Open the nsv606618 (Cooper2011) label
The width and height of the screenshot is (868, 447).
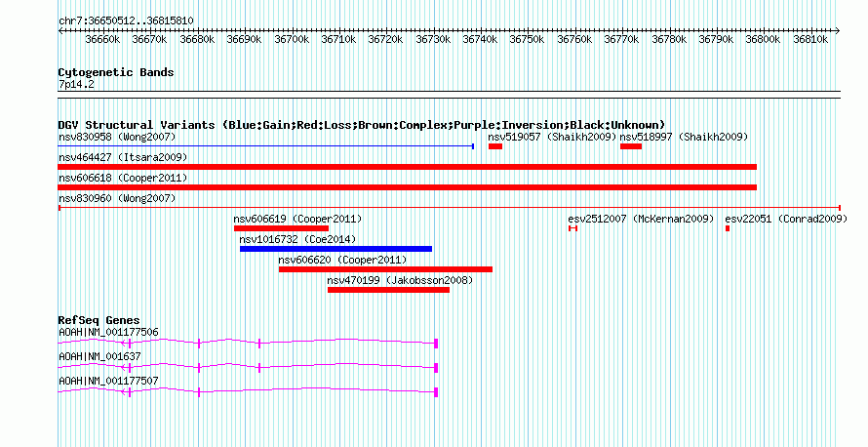(x=123, y=178)
